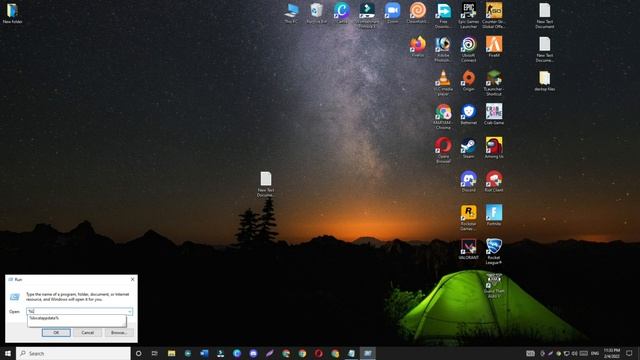Select the Zoom desktop shortcut
Screen dimensions: 640x360
click(x=392, y=13)
